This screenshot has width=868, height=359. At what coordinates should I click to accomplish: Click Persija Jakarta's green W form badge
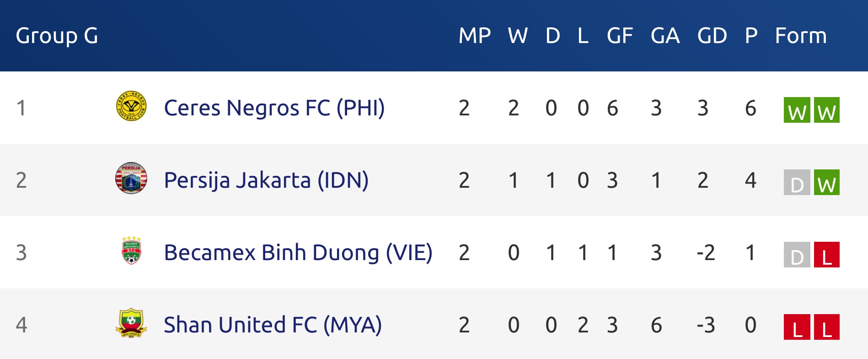[x=827, y=182]
